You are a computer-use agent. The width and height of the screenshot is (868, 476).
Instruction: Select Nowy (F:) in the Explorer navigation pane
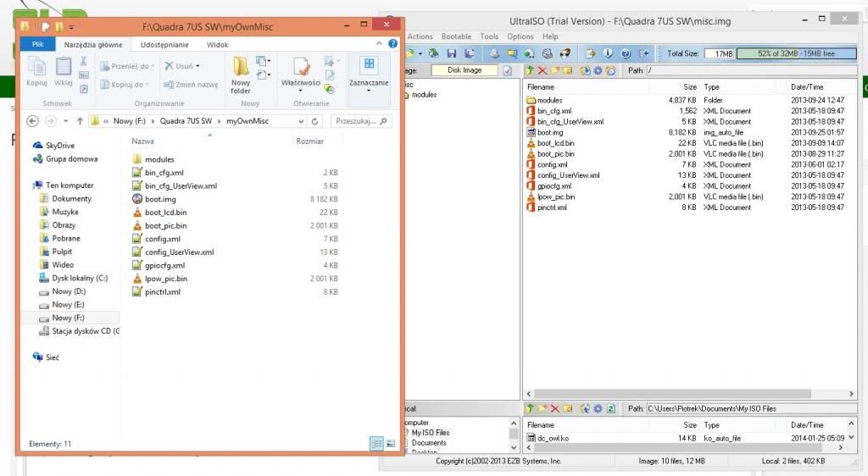pyautogui.click(x=68, y=318)
